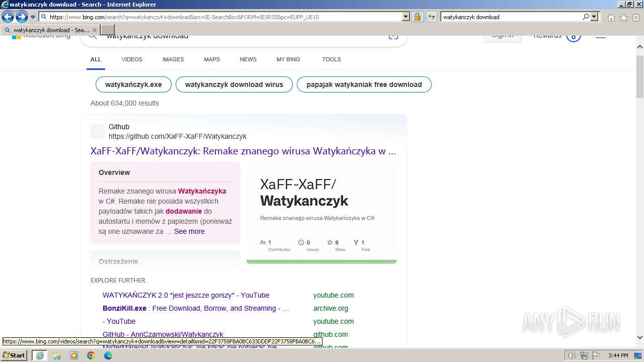The height and width of the screenshot is (362, 644).
Task: Click Internet Explorer taskbar icon
Action: (39, 355)
